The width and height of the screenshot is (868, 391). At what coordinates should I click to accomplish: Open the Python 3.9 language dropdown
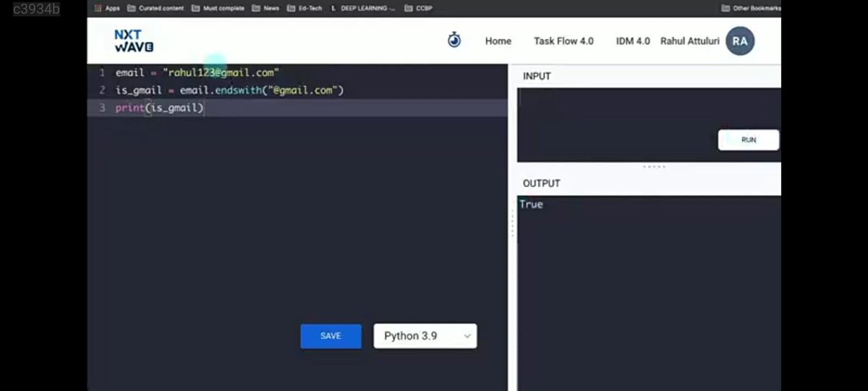pos(425,336)
